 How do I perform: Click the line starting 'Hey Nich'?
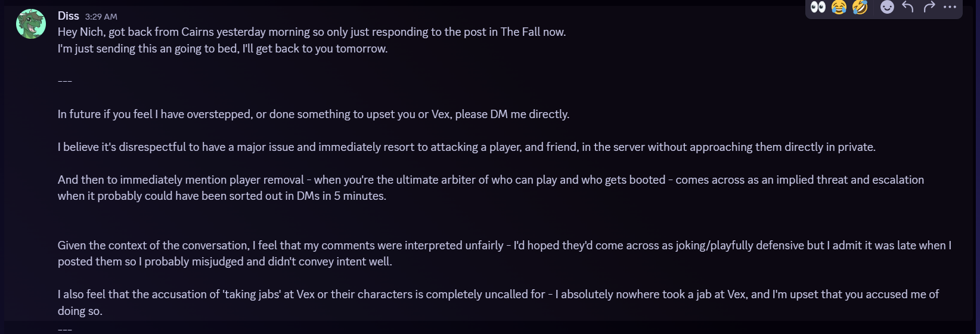(311, 32)
